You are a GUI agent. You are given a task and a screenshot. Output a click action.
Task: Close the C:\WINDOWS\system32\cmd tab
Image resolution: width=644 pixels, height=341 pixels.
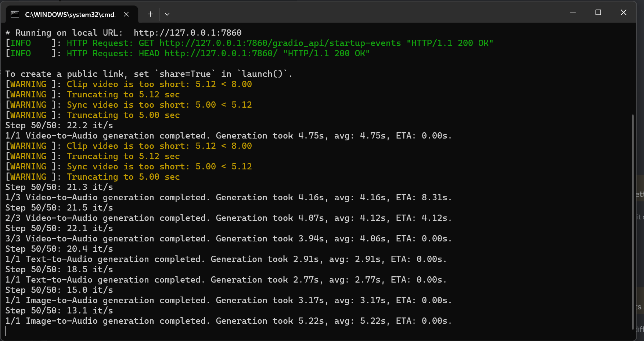126,14
